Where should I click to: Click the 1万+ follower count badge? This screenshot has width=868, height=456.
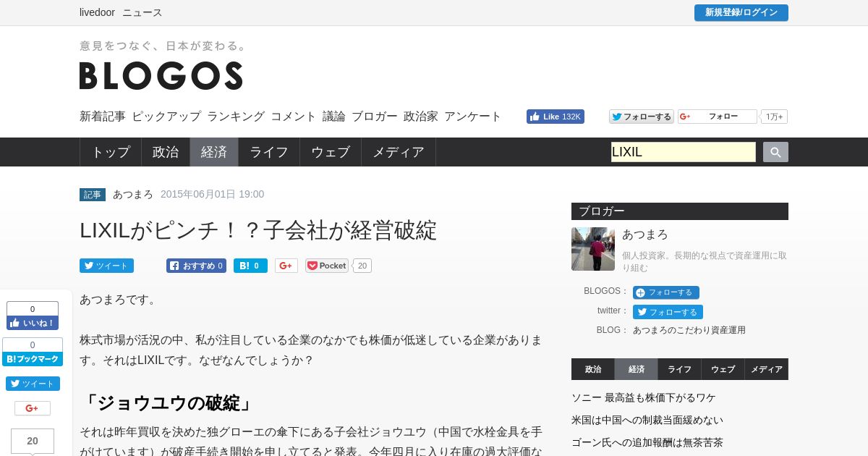(774, 117)
